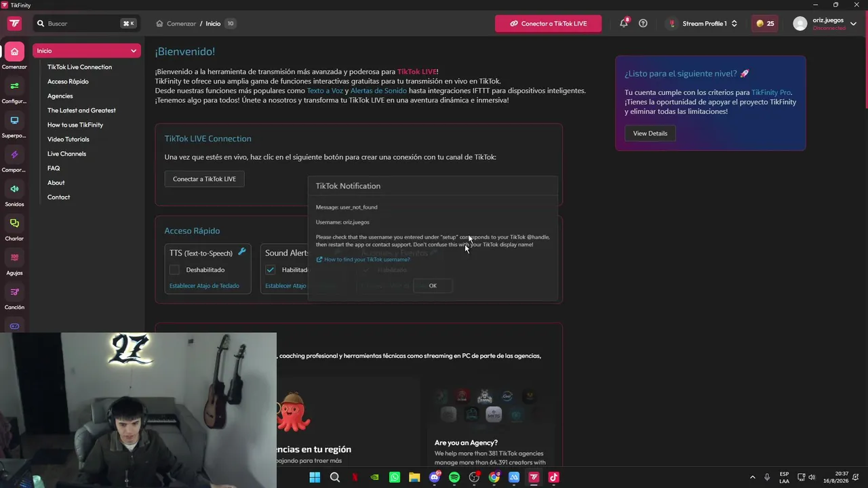Toggle the Sound Alerts Habilitado checkbox
This screenshot has width=868, height=488.
pyautogui.click(x=271, y=270)
